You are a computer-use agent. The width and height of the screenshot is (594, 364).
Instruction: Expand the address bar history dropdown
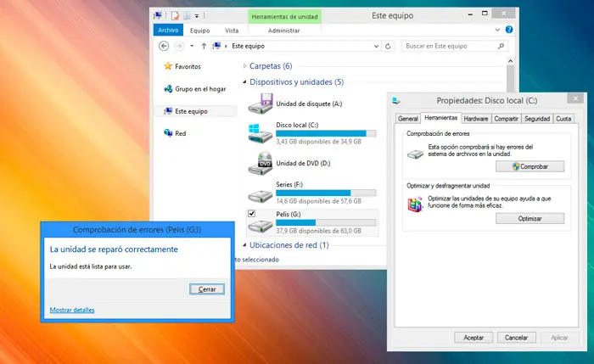click(376, 46)
